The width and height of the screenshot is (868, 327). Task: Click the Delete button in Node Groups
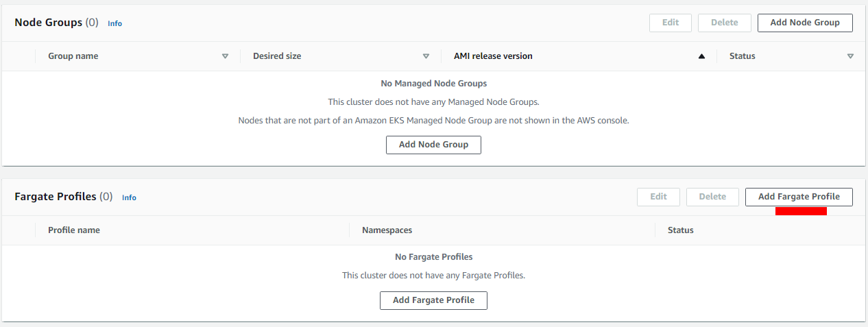(725, 23)
